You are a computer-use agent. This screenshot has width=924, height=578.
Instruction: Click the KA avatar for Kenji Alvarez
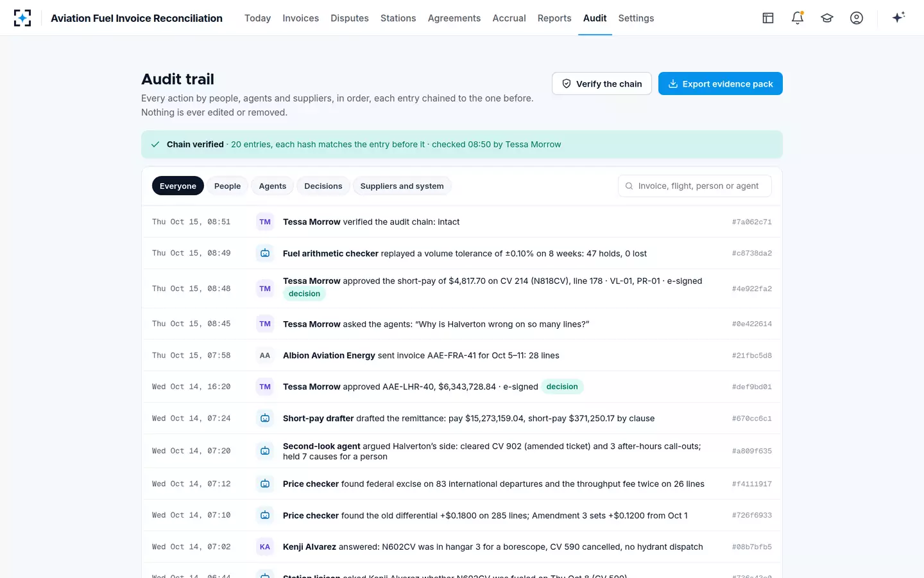(x=265, y=547)
